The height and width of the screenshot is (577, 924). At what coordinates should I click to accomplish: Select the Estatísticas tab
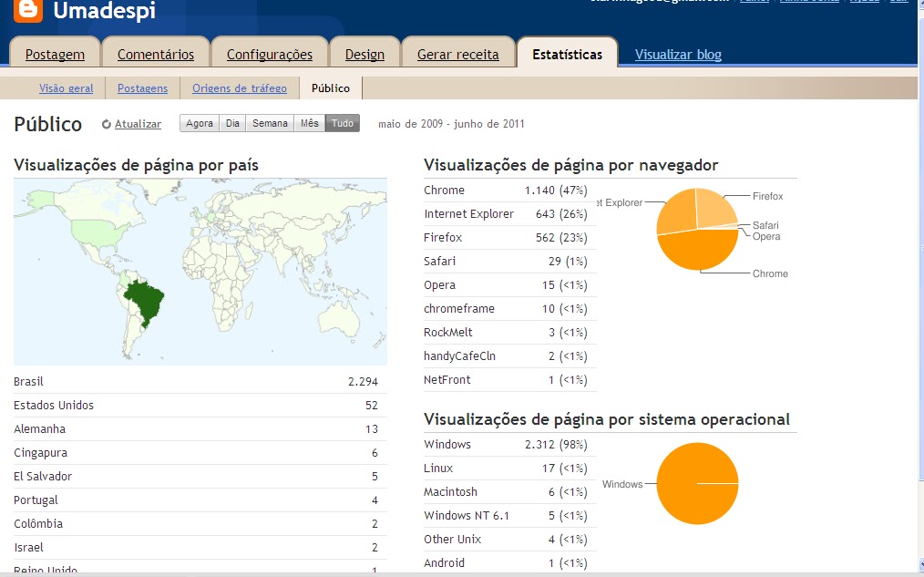[567, 54]
